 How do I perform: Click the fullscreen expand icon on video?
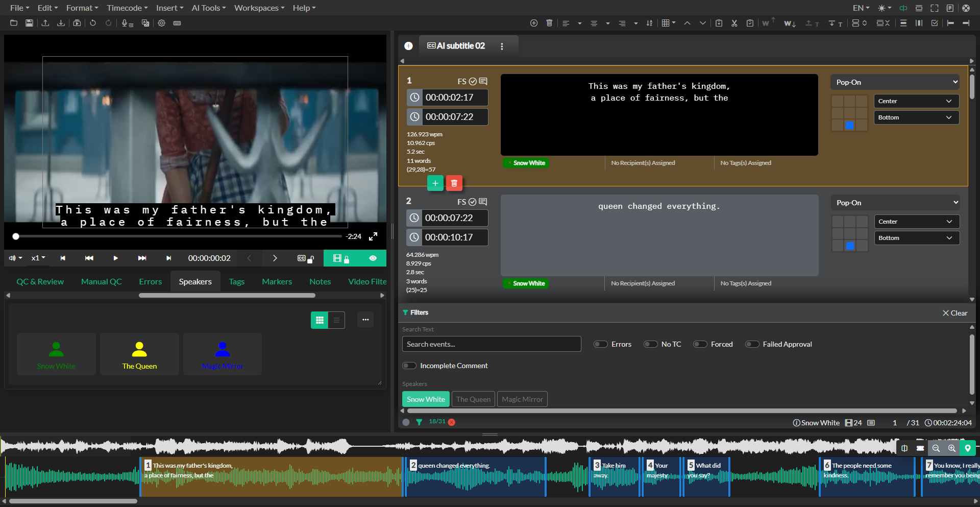pyautogui.click(x=373, y=236)
